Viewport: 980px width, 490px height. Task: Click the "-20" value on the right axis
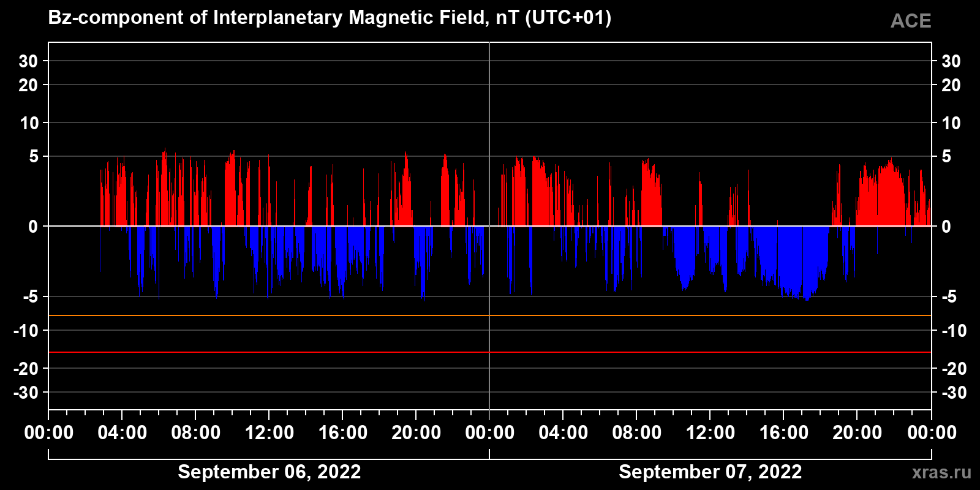pyautogui.click(x=954, y=369)
